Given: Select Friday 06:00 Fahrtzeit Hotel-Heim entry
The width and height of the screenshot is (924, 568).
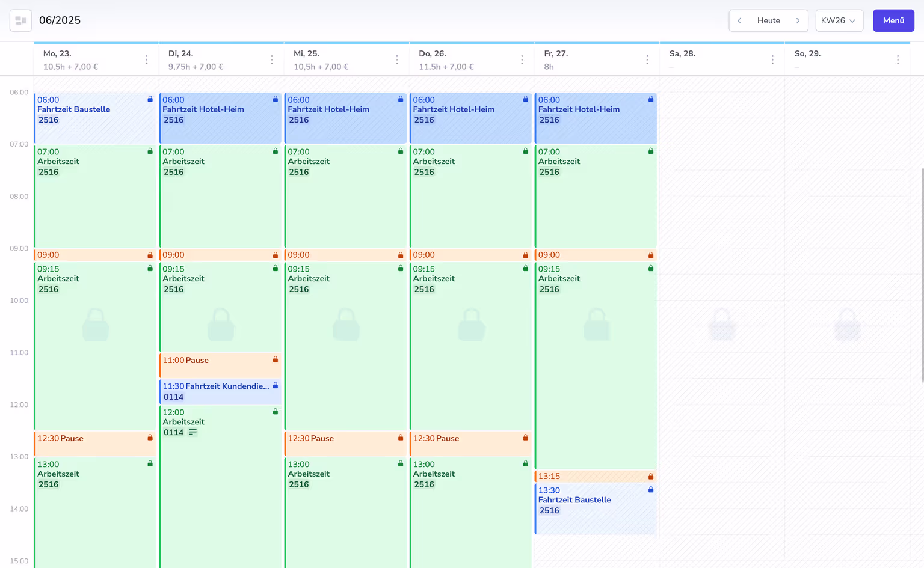Looking at the screenshot, I should point(596,118).
